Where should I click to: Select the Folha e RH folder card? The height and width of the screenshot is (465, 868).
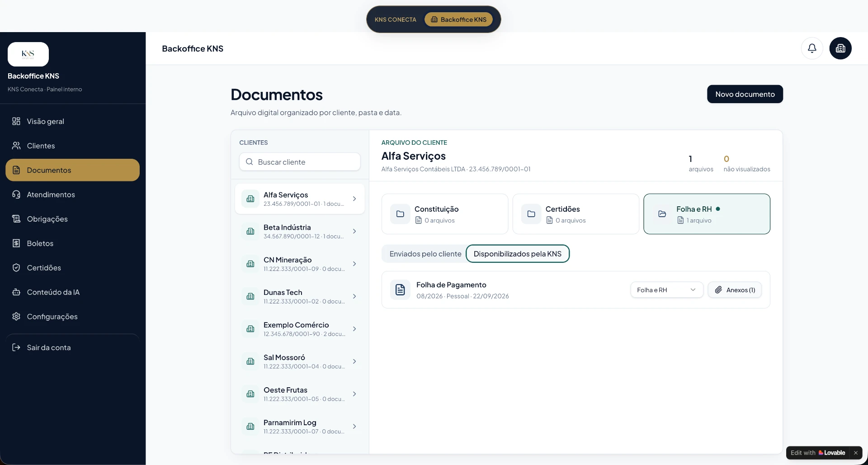[707, 214]
